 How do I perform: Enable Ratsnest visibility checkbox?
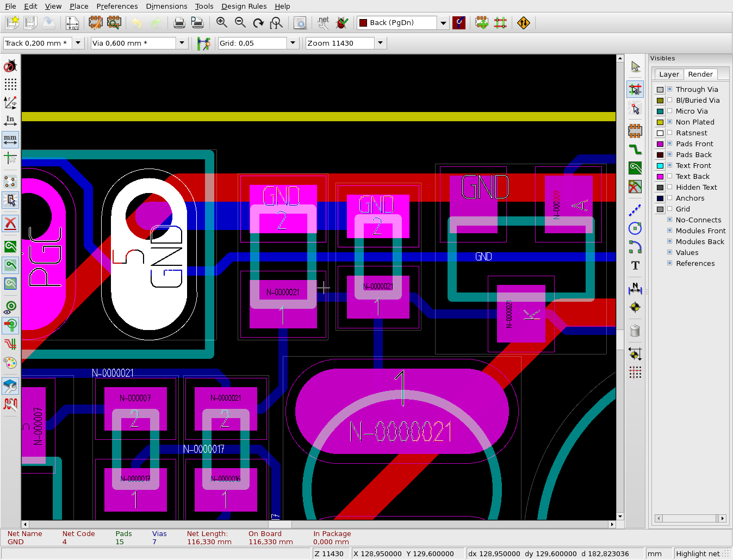[x=670, y=133]
